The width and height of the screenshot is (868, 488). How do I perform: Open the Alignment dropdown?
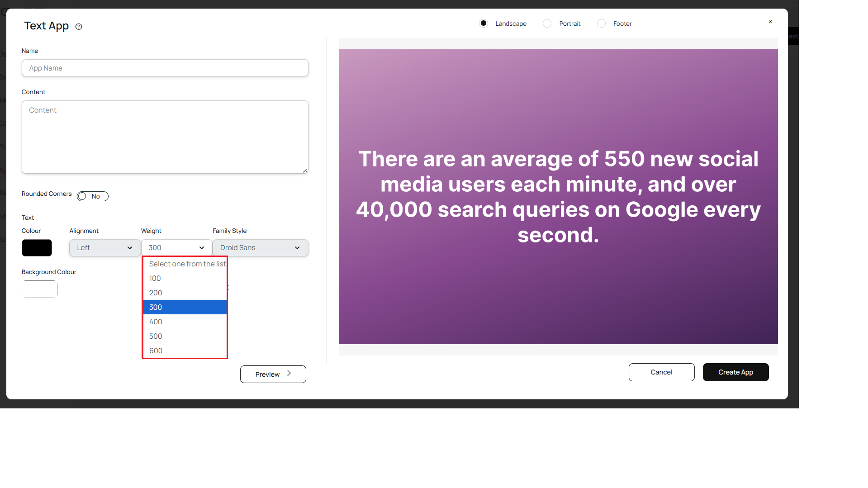coord(104,247)
